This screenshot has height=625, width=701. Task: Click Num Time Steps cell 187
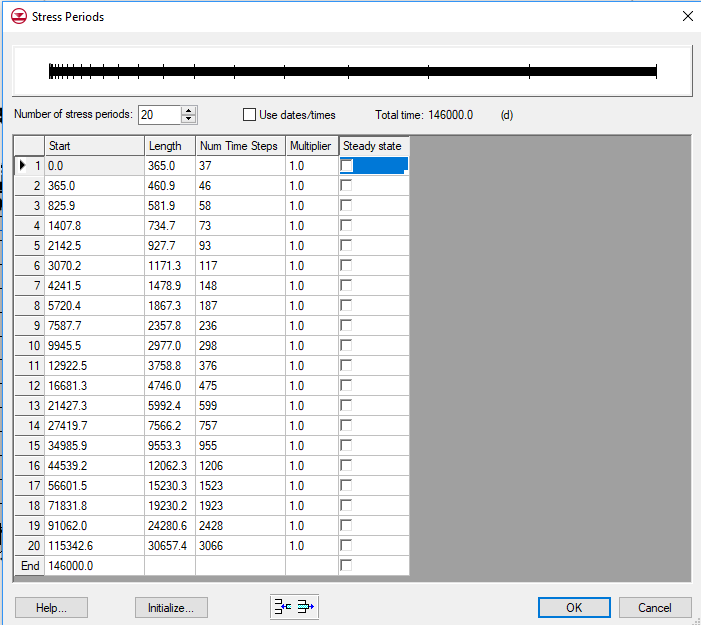[x=241, y=305]
